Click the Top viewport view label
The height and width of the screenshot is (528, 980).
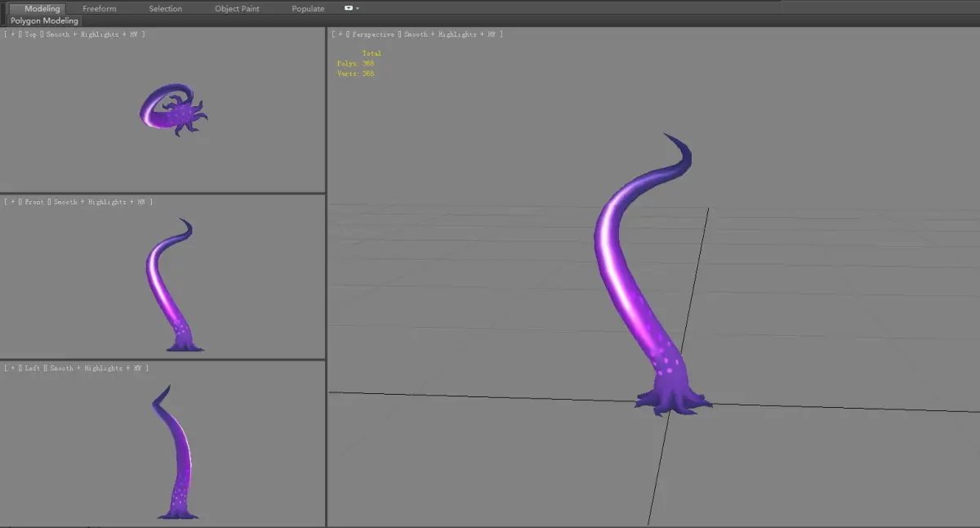pos(31,34)
